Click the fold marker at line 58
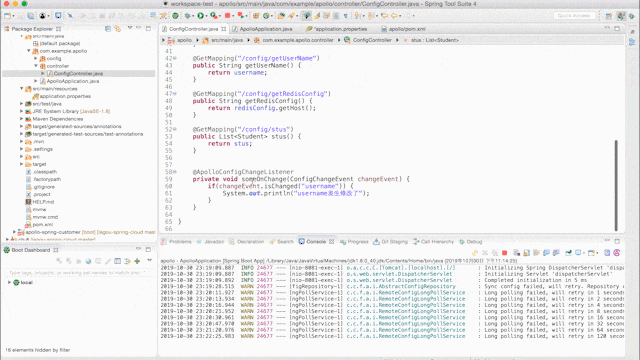The width and height of the screenshot is (640, 360). [x=175, y=172]
